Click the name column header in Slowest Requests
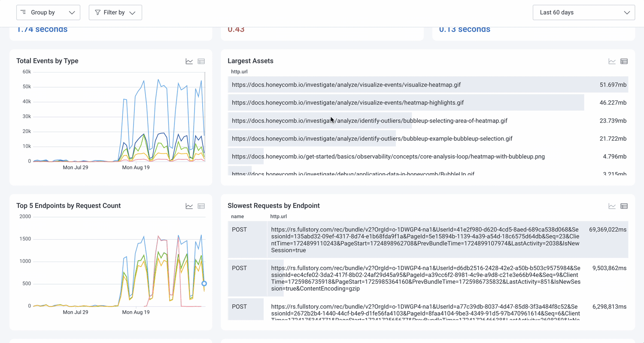Image resolution: width=644 pixels, height=343 pixels. [237, 217]
